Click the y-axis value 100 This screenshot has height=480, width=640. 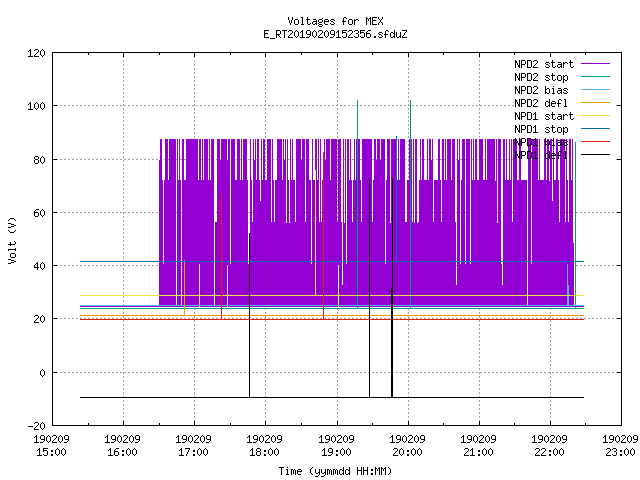36,107
